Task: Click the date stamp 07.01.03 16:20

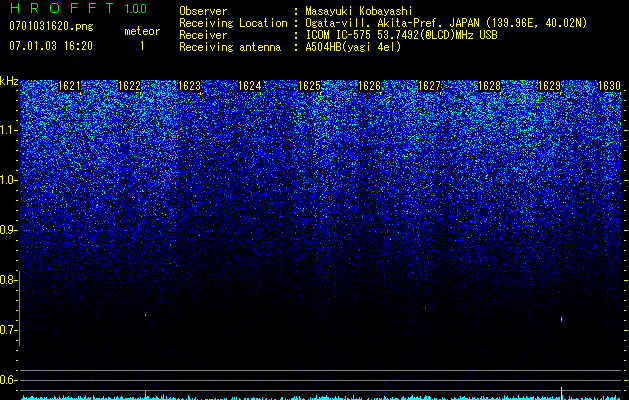Action: point(51,46)
